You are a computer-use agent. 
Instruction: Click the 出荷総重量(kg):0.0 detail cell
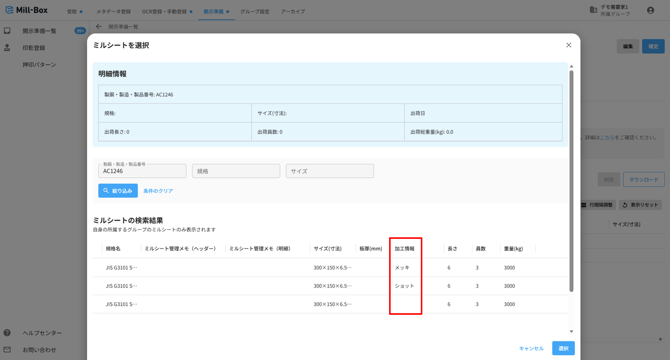[483, 132]
